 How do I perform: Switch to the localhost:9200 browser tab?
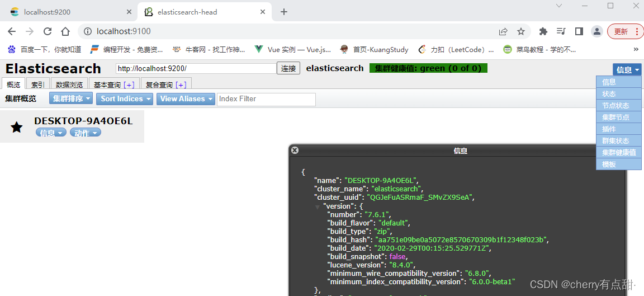[x=69, y=12]
